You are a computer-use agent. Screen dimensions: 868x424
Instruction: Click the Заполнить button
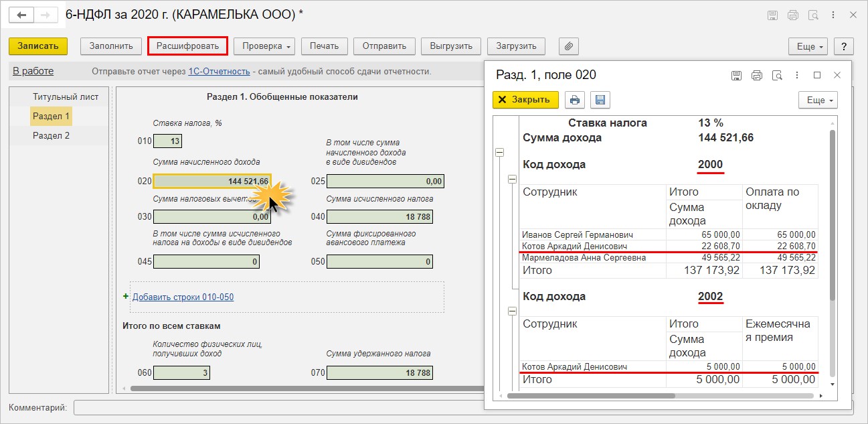[x=111, y=46]
